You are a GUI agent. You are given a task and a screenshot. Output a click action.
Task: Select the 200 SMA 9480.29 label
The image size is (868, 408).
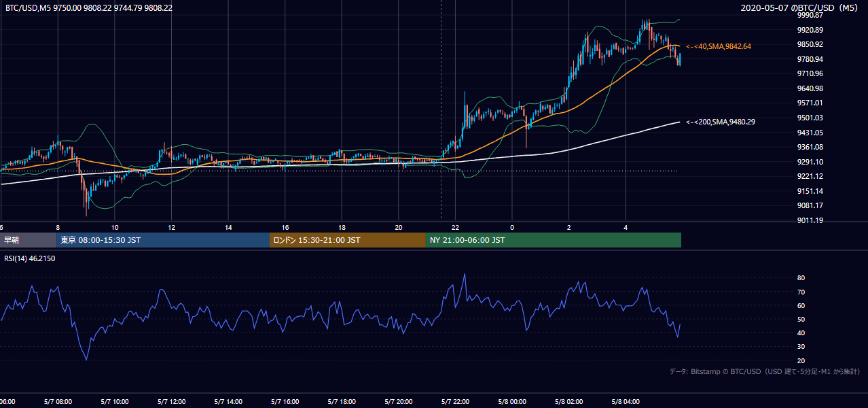(720, 122)
